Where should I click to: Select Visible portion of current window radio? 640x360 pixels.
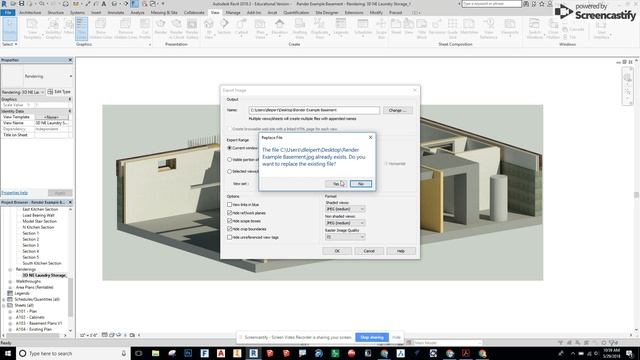click(x=229, y=160)
